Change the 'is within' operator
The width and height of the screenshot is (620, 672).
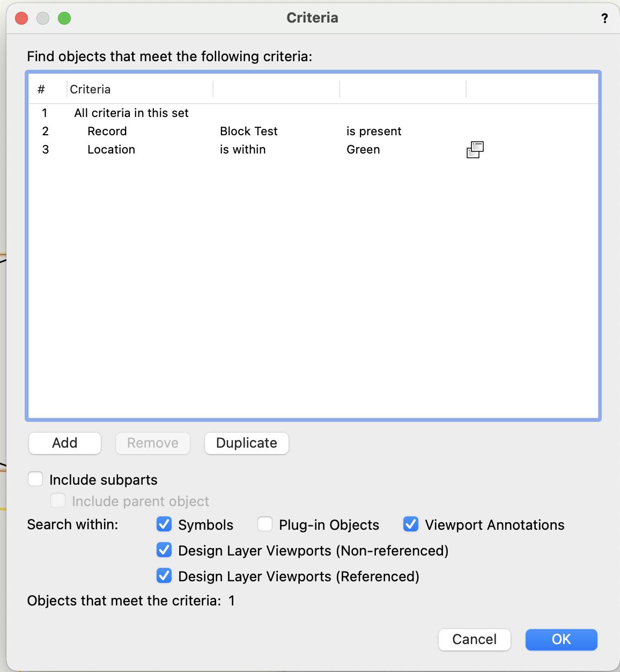(242, 150)
